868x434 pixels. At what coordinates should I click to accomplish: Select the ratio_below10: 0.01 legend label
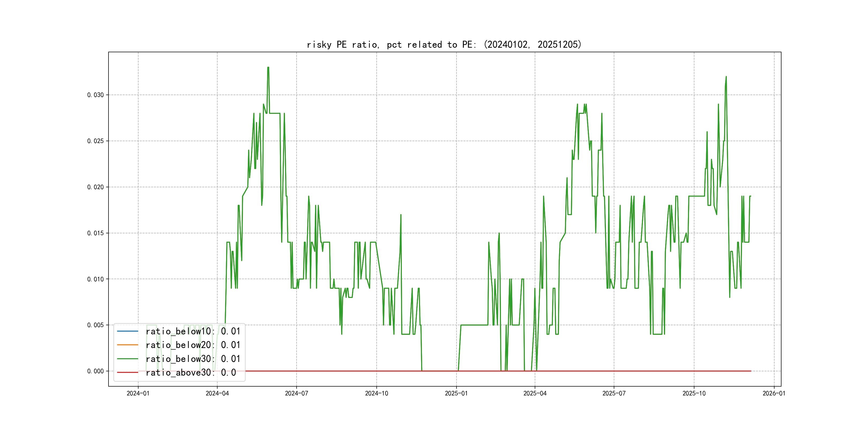(x=193, y=331)
